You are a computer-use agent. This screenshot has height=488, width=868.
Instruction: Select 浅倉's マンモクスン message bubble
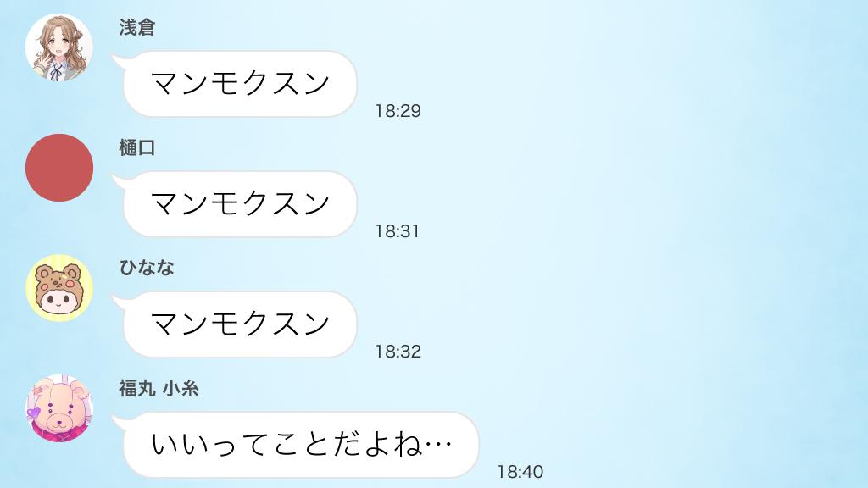[x=240, y=84]
